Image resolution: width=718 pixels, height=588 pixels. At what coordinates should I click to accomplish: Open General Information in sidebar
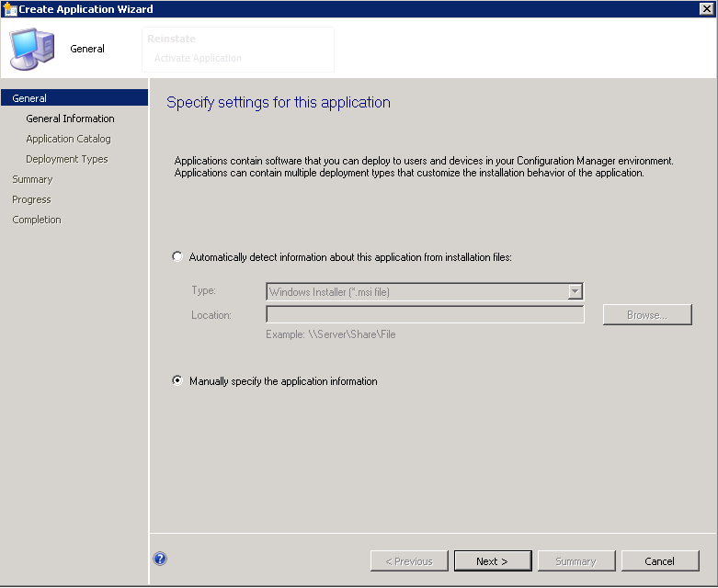(x=70, y=119)
